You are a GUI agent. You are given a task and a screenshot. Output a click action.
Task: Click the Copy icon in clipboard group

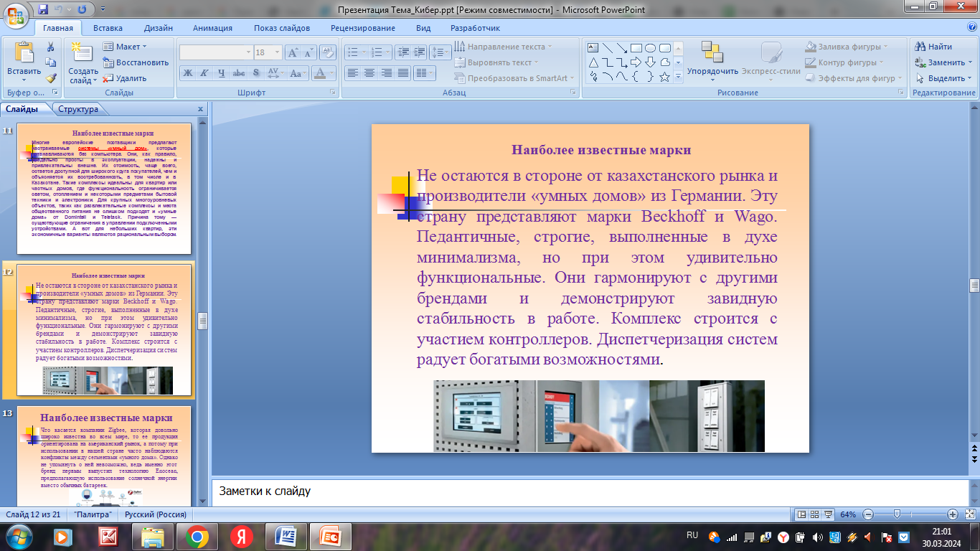[x=51, y=62]
